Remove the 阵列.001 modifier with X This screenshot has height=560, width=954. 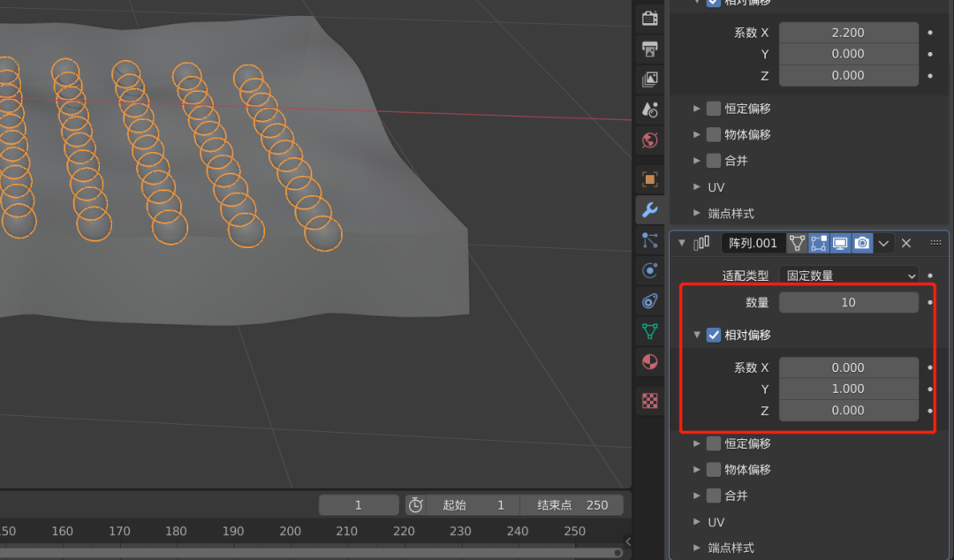[x=906, y=244]
